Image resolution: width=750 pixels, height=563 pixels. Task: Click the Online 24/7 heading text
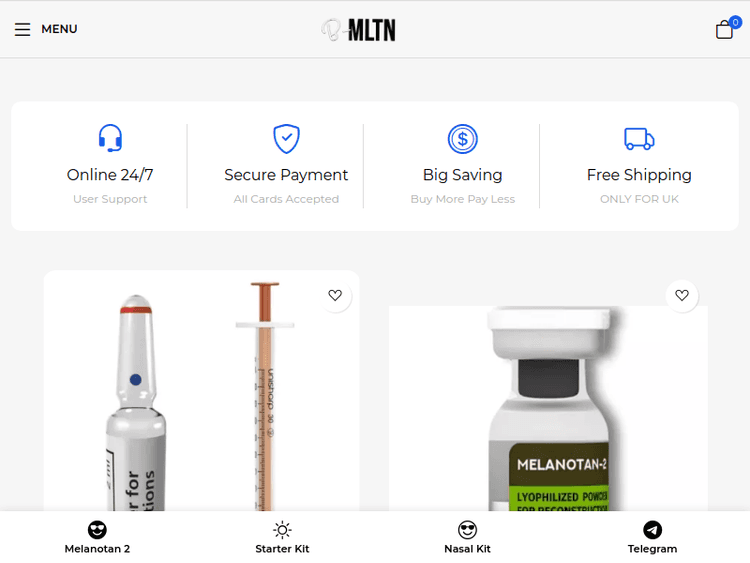[x=110, y=175]
